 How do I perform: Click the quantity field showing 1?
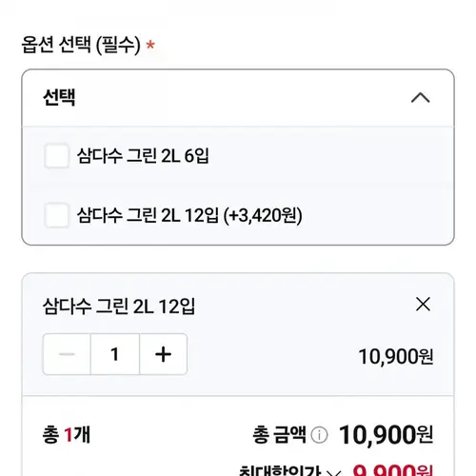(115, 354)
